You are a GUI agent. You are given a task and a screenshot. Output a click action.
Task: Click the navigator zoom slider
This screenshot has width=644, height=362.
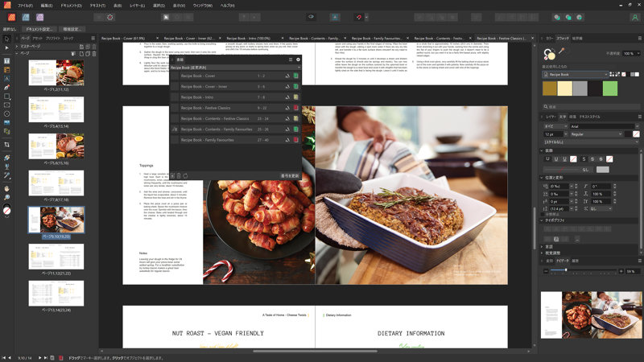[x=583, y=270]
